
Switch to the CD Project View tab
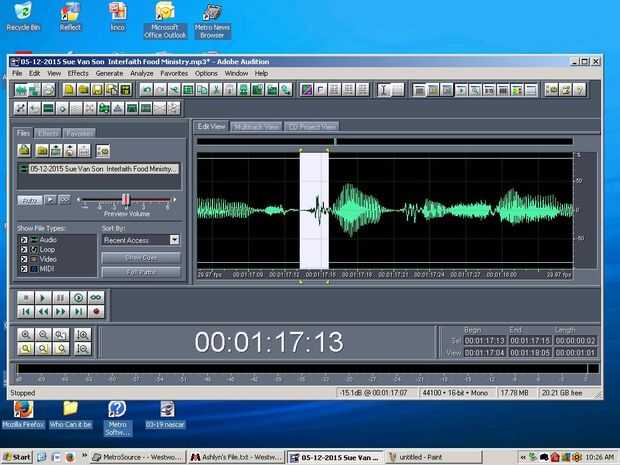click(312, 127)
